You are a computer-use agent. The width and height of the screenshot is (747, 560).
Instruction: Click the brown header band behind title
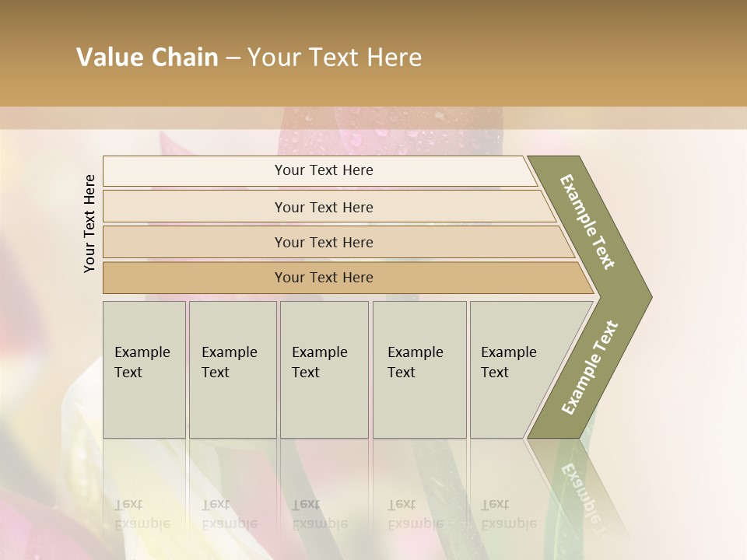tap(584, 54)
